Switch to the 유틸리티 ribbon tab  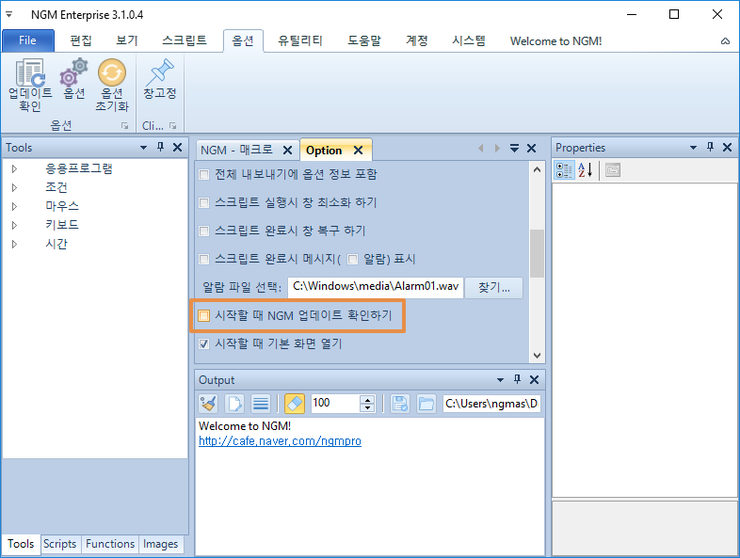300,41
